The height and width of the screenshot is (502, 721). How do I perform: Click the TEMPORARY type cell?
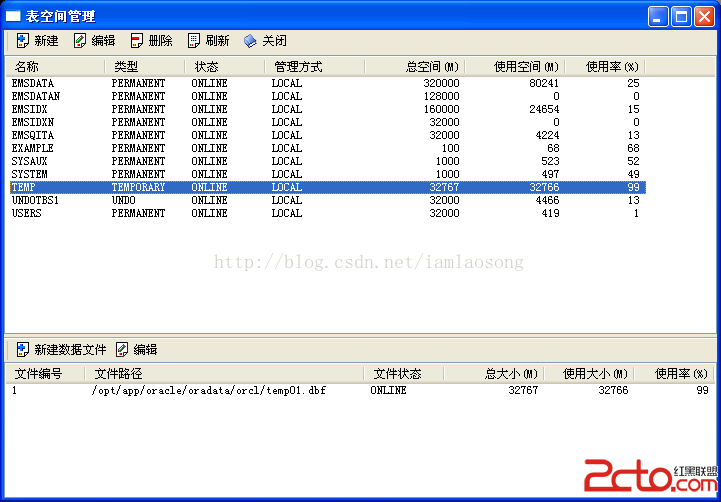138,187
